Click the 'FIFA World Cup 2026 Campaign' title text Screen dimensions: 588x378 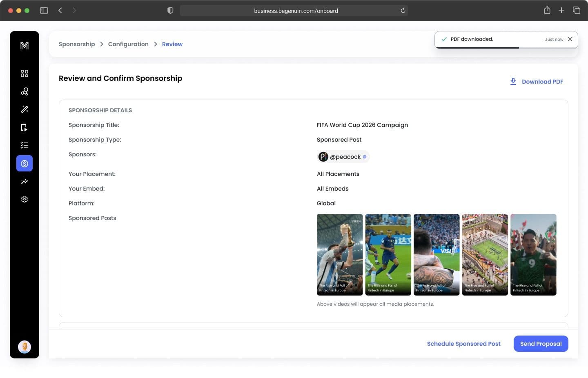[362, 125]
